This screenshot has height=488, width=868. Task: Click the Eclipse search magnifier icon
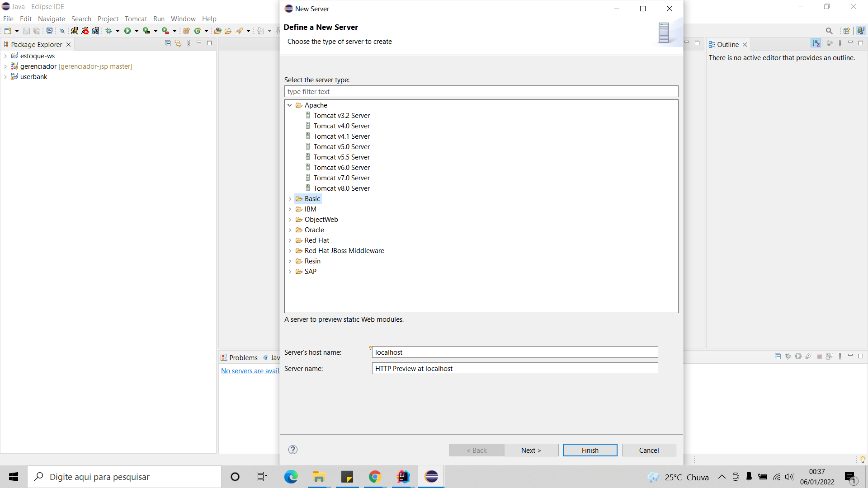[x=829, y=31]
